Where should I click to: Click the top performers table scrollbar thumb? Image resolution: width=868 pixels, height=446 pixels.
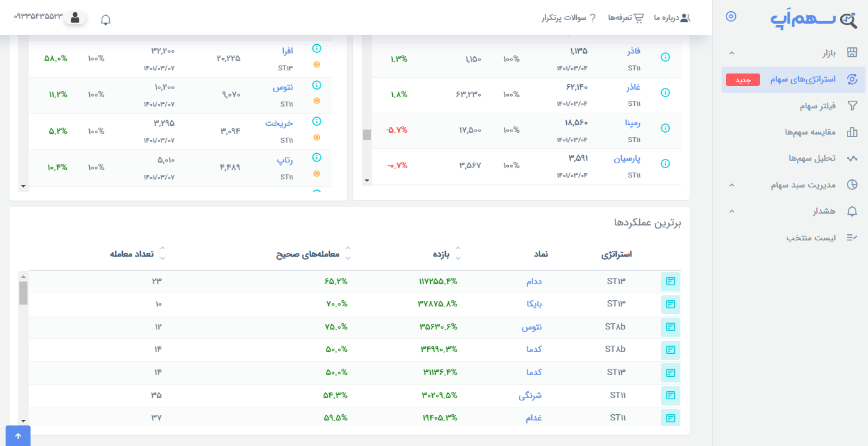[x=23, y=293]
